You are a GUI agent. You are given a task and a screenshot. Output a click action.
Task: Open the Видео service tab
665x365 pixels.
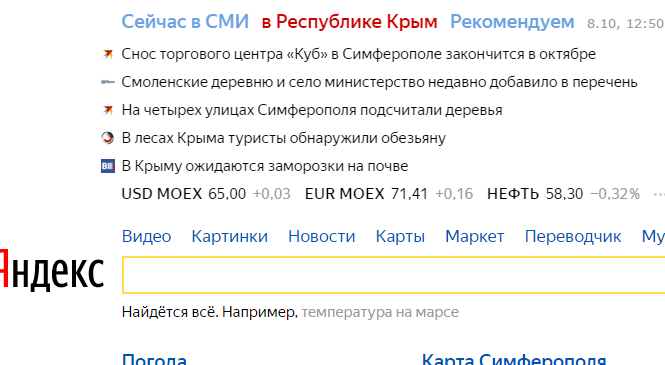coord(146,236)
